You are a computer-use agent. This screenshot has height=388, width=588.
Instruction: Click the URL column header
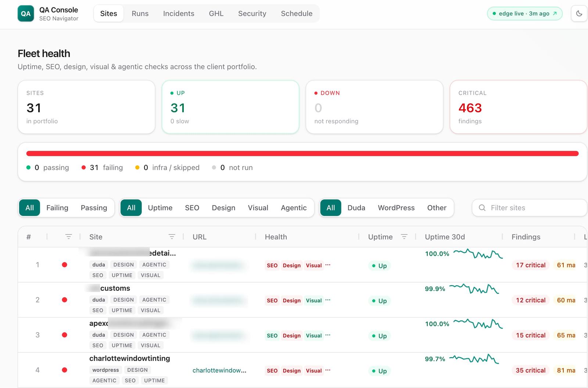(200, 237)
